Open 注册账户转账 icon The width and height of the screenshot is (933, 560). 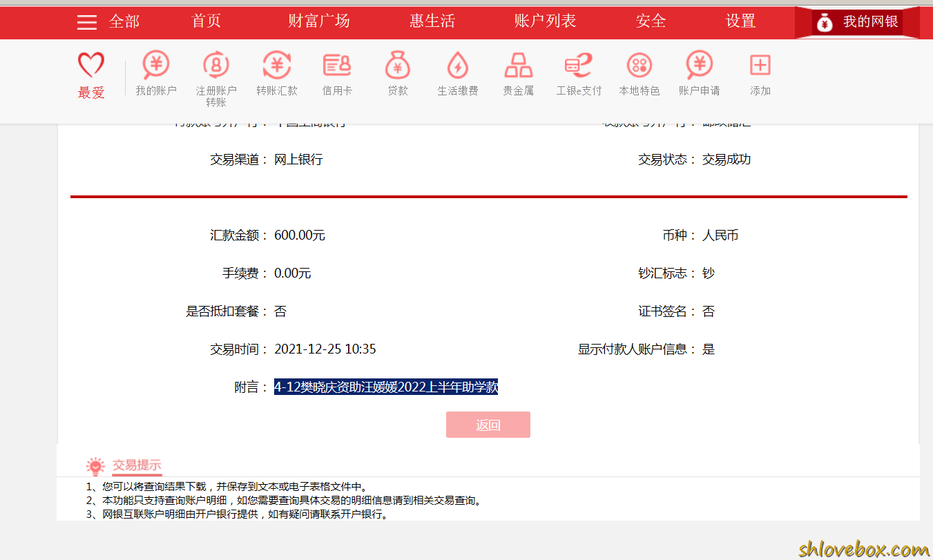tap(216, 66)
